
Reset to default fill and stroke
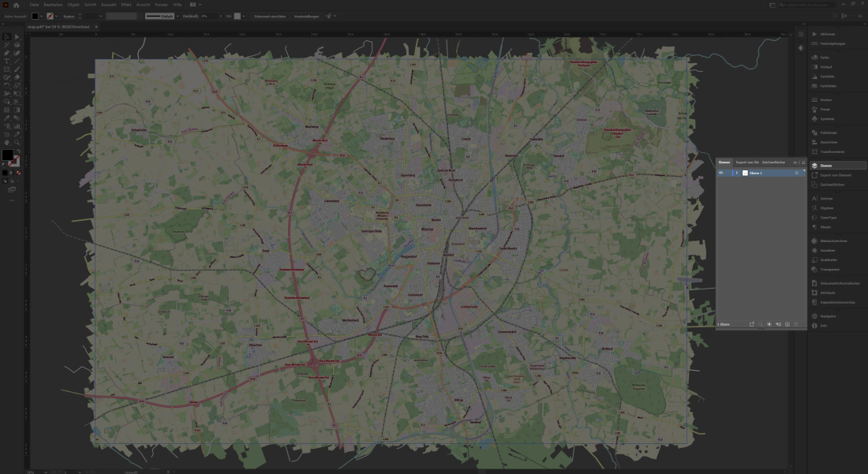click(4, 164)
